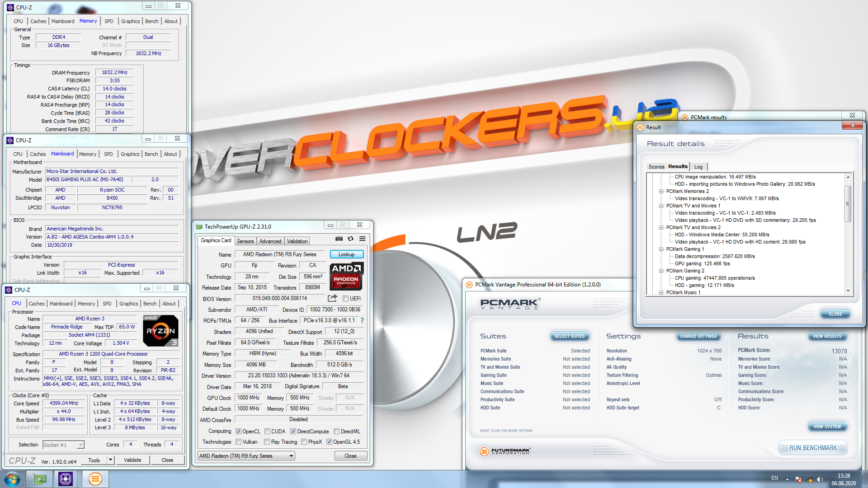868x488 pixels.
Task: Switch to the Scores tab in Result details
Action: [656, 167]
